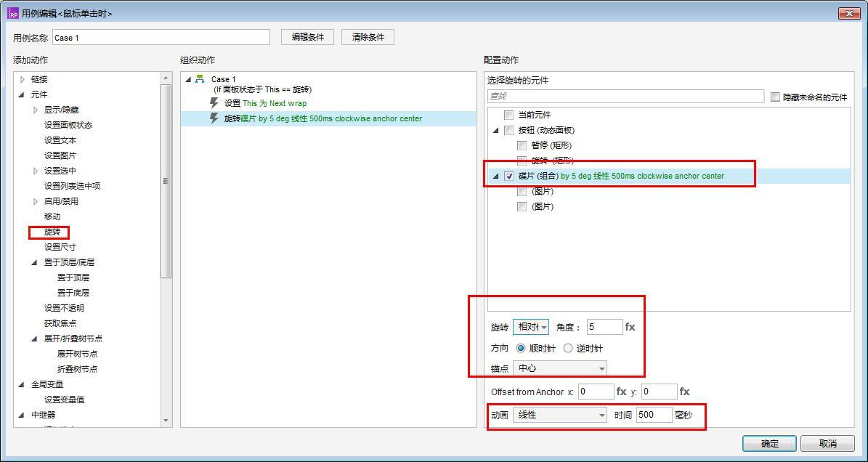Viewport: 868px width, 462px height.
Task: Select the 移动 action
Action: coord(52,216)
